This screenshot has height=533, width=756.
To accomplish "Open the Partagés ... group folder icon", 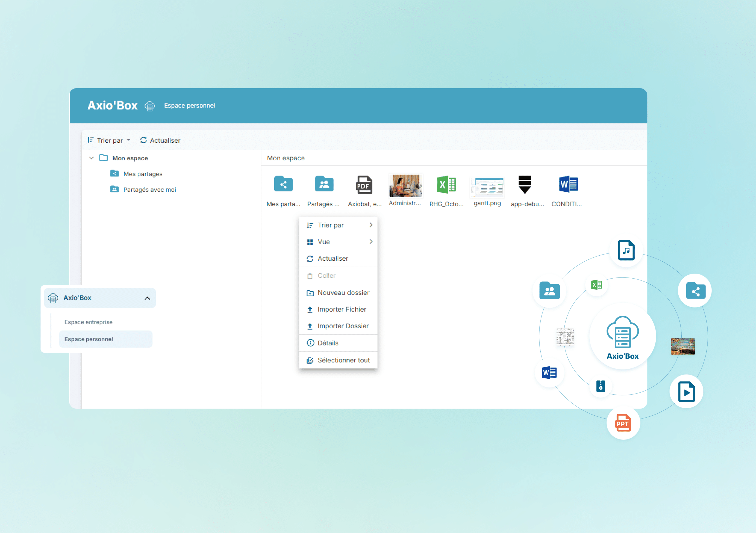I will point(324,184).
